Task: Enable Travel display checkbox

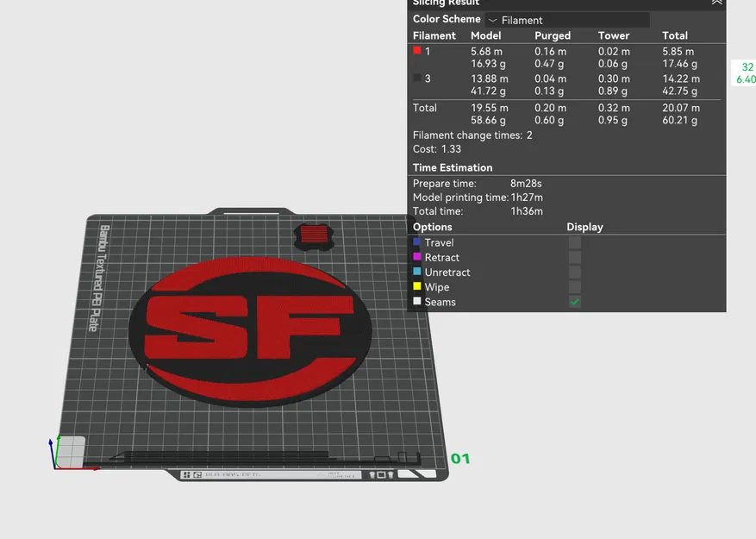Action: pos(575,242)
